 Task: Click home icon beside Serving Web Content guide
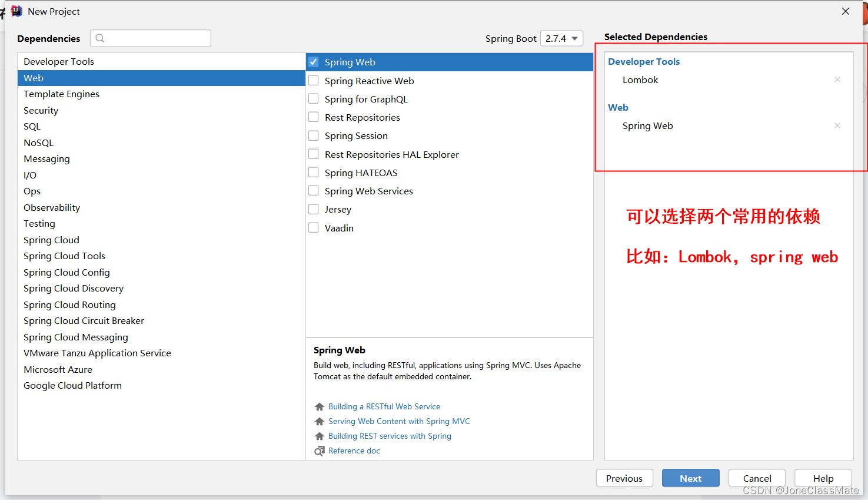pyautogui.click(x=320, y=422)
